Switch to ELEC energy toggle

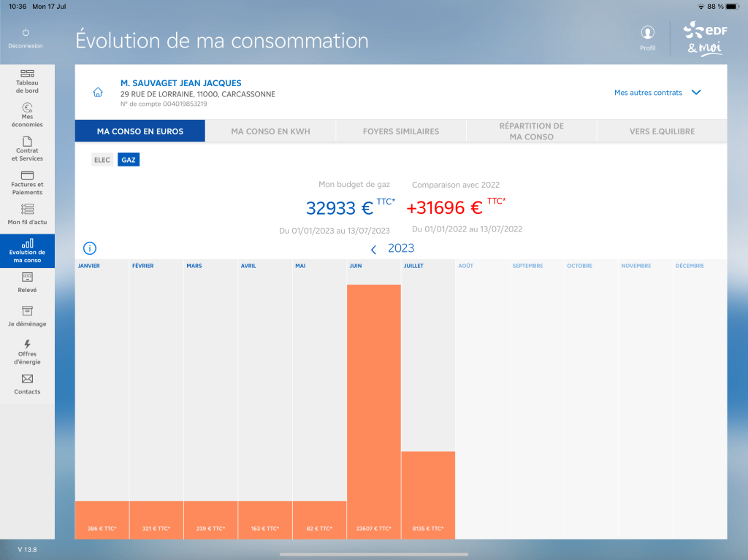[x=102, y=159]
